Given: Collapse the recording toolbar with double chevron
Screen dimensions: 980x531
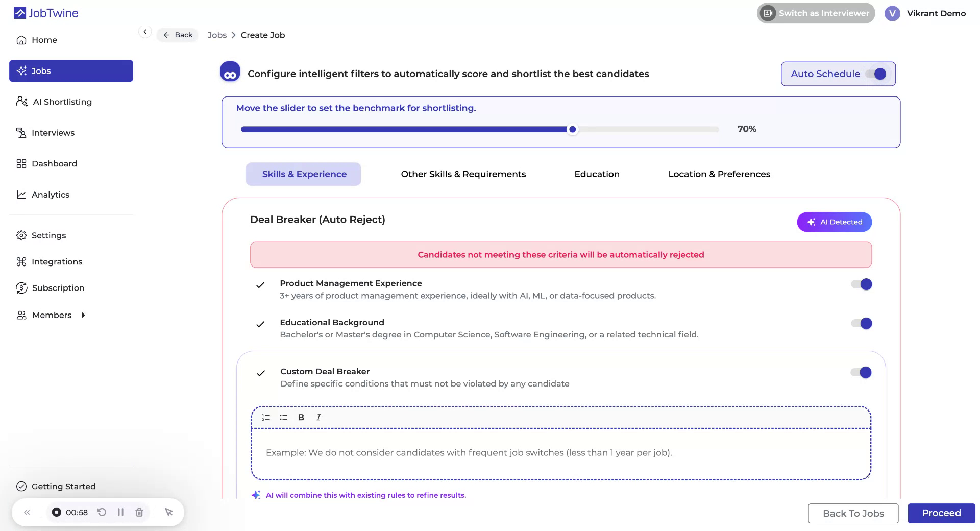Looking at the screenshot, I should tap(27, 512).
